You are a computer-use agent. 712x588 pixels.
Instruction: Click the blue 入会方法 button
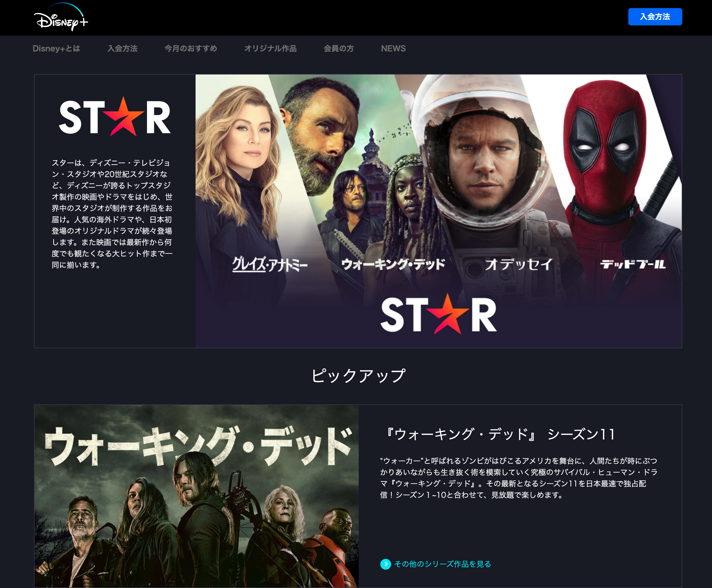click(x=655, y=16)
